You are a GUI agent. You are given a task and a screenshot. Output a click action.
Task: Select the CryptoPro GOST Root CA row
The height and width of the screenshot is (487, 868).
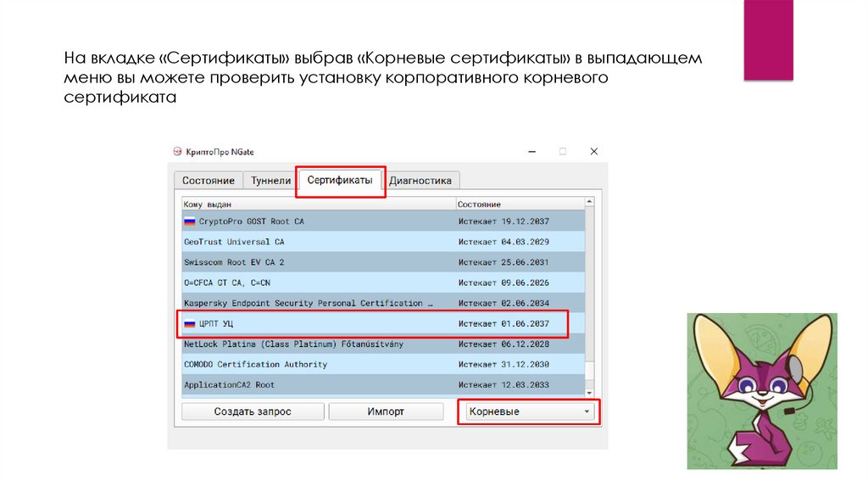(x=383, y=221)
